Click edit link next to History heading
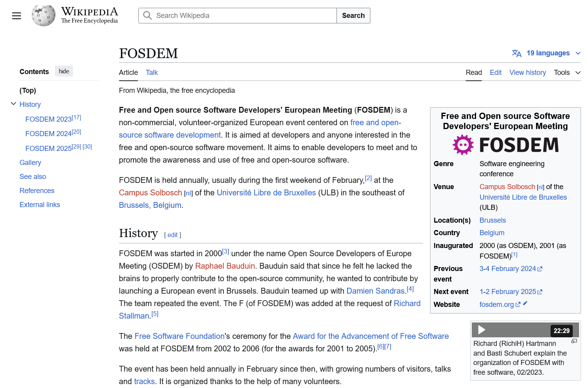Image resolution: width=588 pixels, height=388 pixels. pyautogui.click(x=173, y=235)
